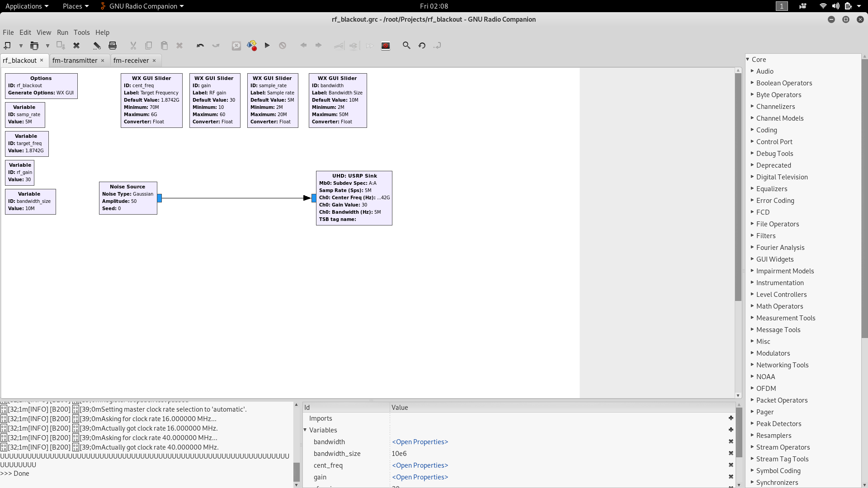This screenshot has height=488, width=868.
Task: Add a new variable plus icon
Action: pyautogui.click(x=731, y=430)
